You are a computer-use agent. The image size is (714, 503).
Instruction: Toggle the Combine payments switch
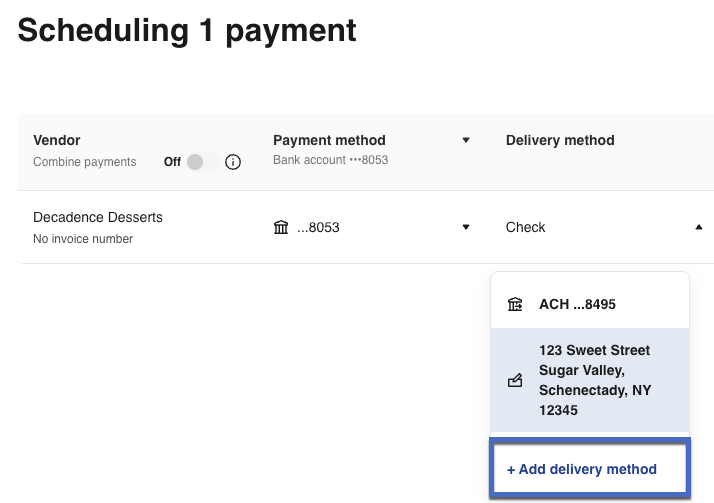(203, 162)
